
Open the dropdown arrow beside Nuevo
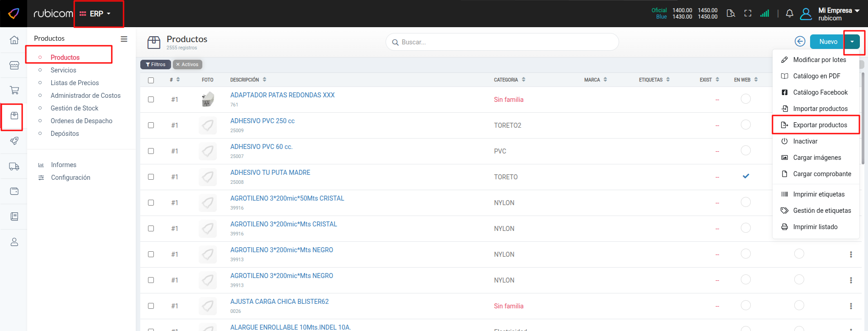852,42
